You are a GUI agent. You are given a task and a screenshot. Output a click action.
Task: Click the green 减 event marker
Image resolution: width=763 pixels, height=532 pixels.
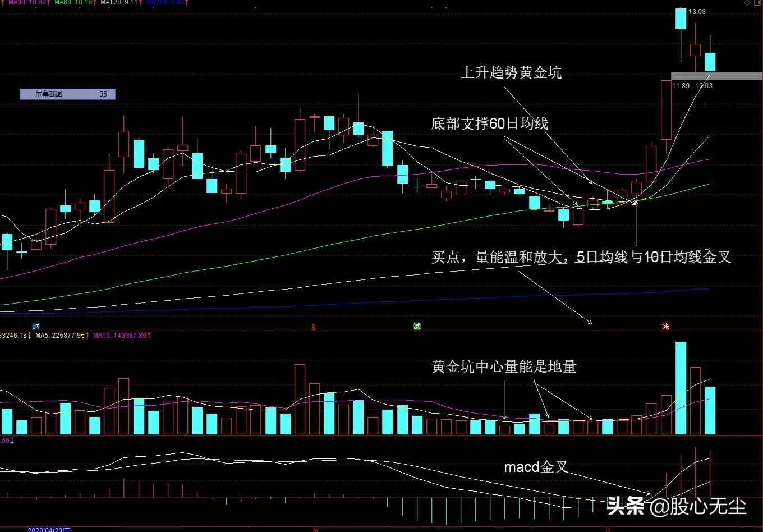point(417,327)
